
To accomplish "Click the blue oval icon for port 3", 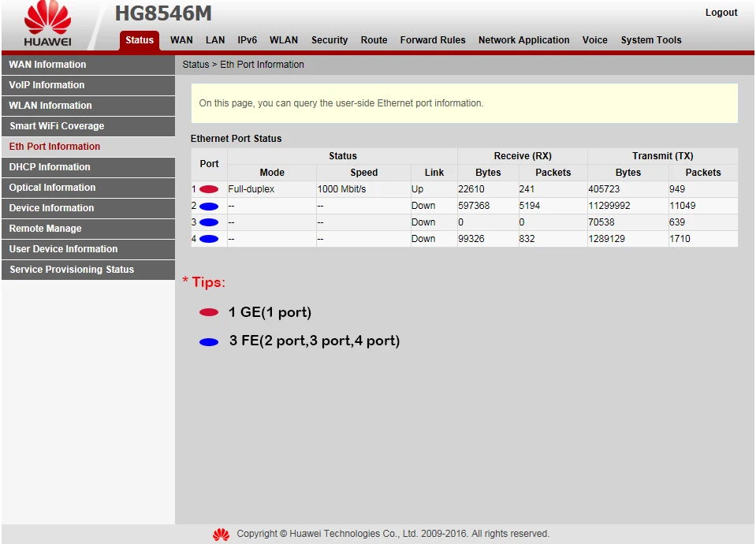I will click(209, 223).
